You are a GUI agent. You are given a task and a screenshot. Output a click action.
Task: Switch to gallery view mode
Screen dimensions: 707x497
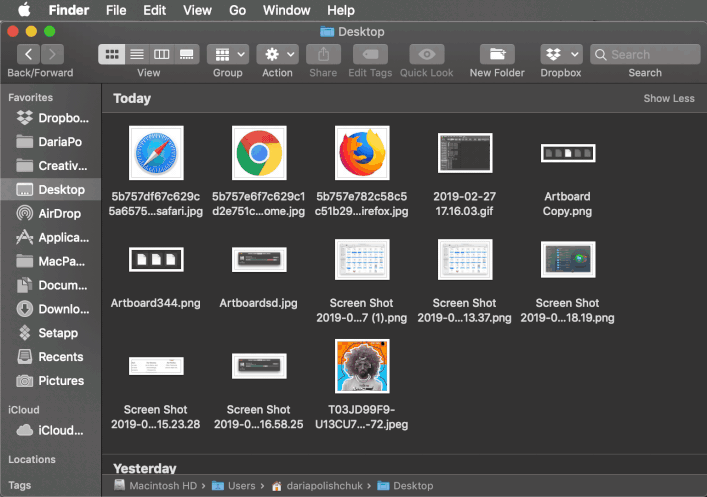pyautogui.click(x=187, y=55)
